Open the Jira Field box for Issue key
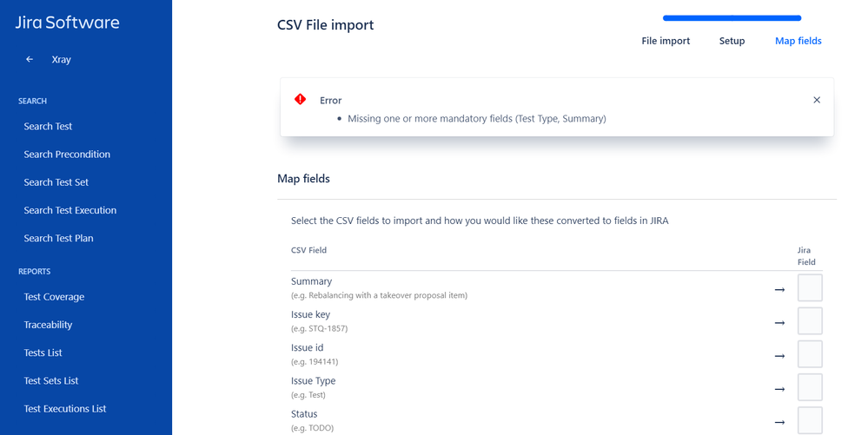Image resolution: width=868 pixels, height=435 pixels. point(810,321)
